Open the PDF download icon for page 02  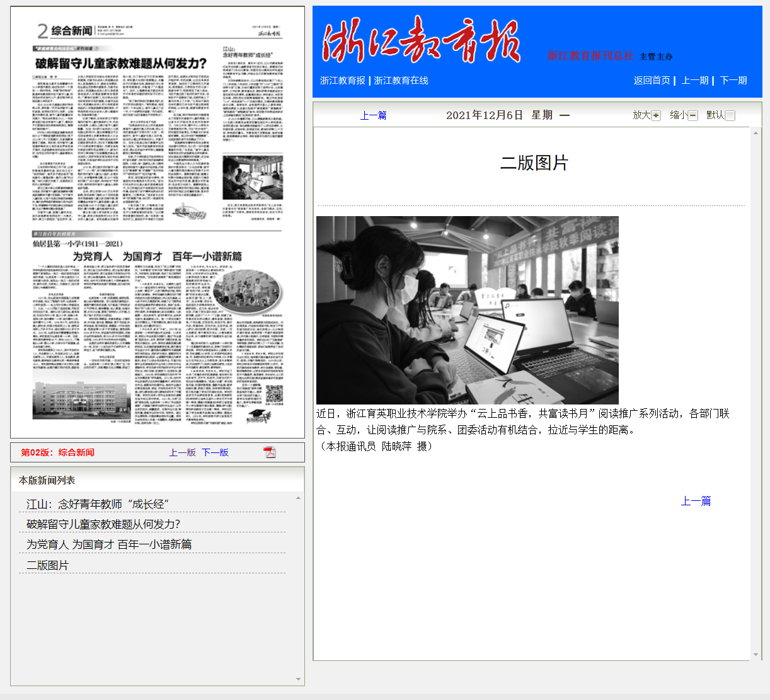269,452
